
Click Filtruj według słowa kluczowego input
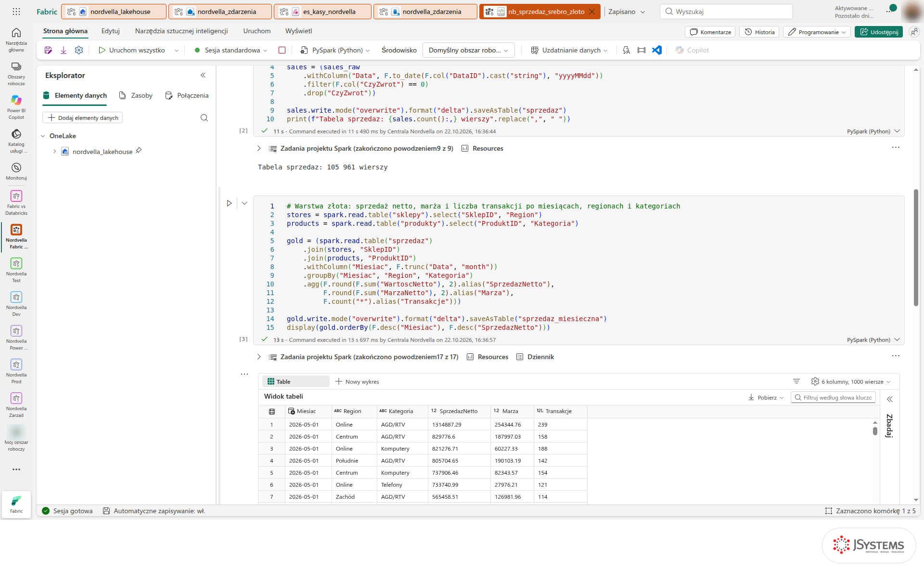point(833,397)
